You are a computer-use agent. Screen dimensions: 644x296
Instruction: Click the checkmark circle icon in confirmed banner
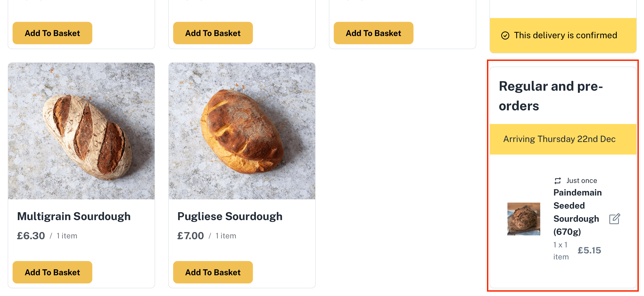tap(505, 35)
